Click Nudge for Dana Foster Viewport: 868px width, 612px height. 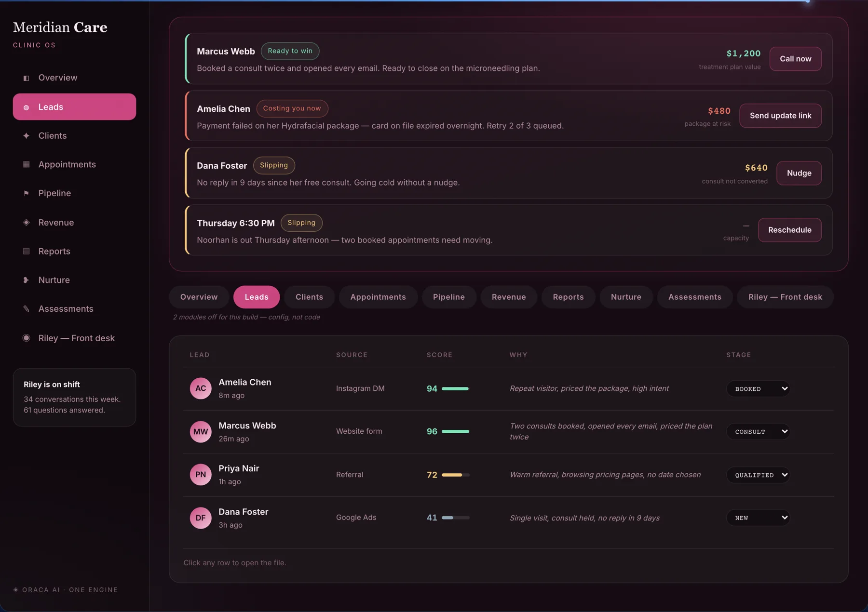tap(799, 173)
